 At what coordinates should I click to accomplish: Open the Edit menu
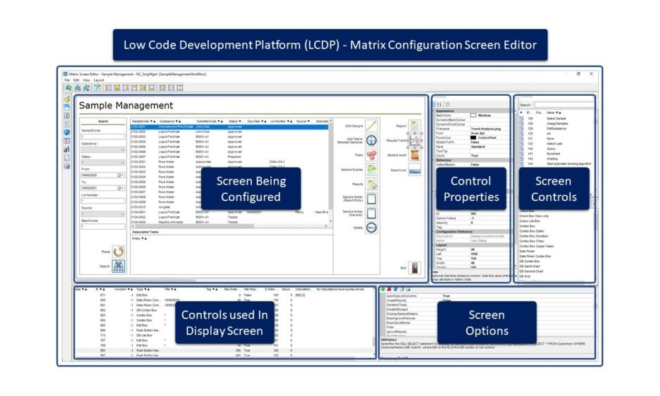click(x=76, y=80)
